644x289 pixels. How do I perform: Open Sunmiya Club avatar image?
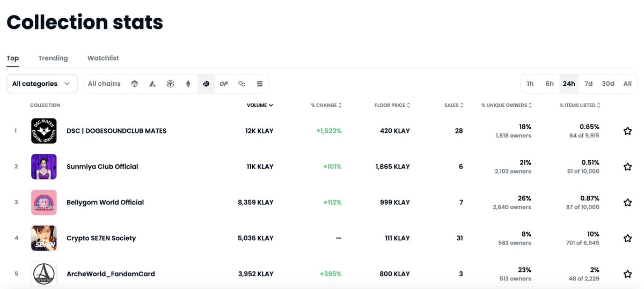click(44, 167)
